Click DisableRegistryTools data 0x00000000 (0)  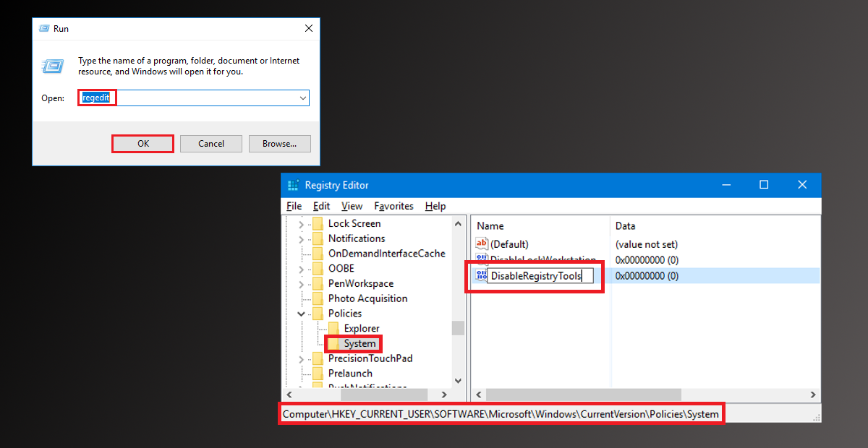[647, 275]
